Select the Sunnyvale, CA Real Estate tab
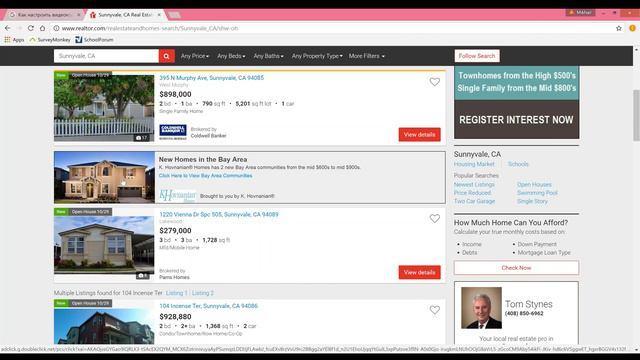This screenshot has width=640, height=360. (124, 15)
